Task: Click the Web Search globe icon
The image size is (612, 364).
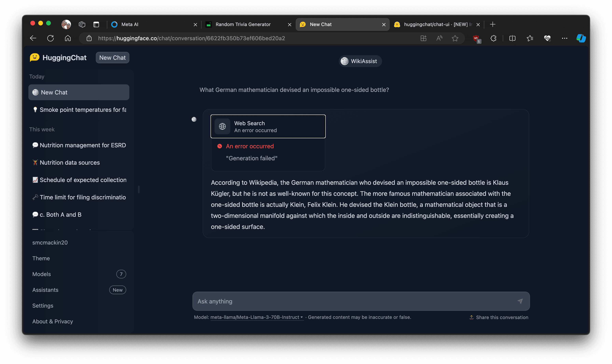Action: [222, 126]
